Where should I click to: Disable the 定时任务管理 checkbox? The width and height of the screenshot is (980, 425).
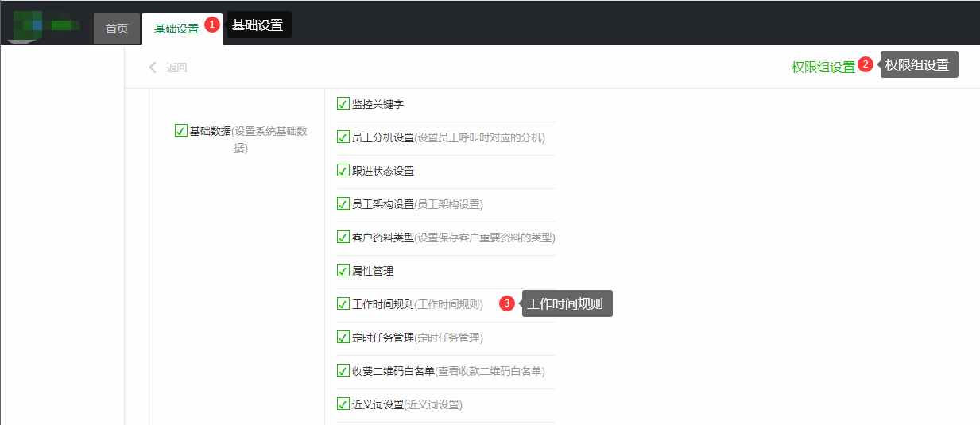tap(343, 338)
